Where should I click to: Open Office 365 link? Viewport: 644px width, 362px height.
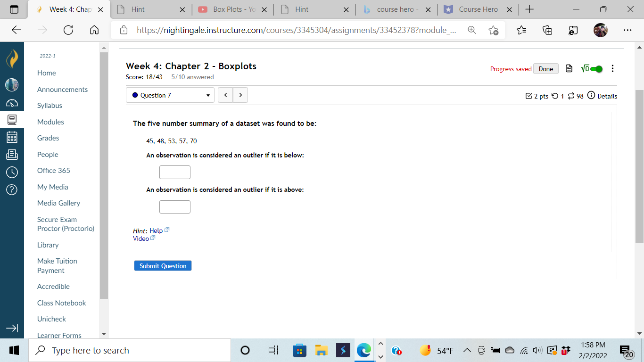(54, 171)
